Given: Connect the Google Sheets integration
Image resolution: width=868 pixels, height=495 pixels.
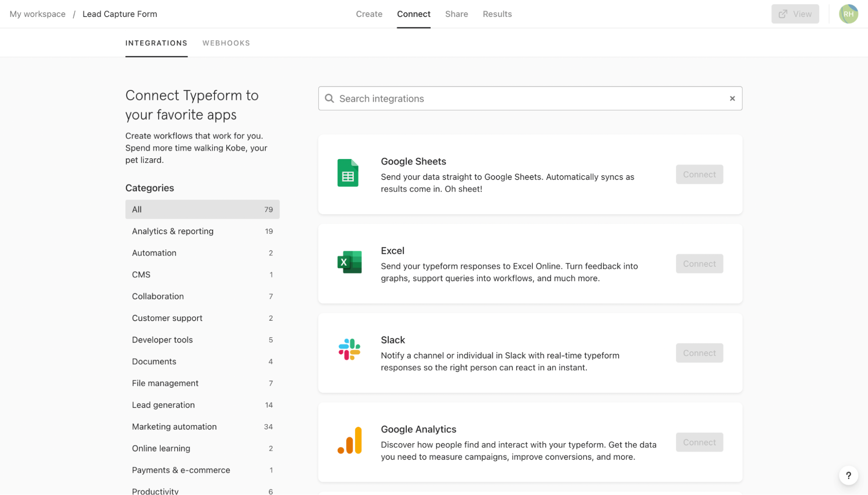Looking at the screenshot, I should pyautogui.click(x=699, y=174).
